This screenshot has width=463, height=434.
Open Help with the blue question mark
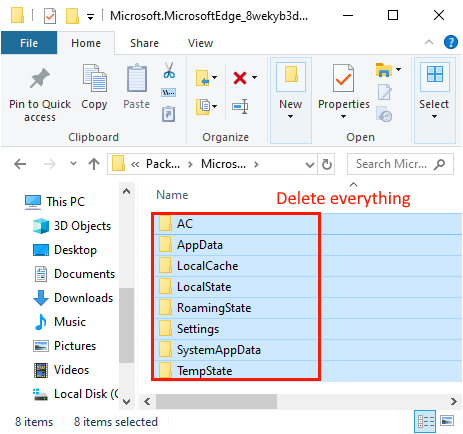coord(450,42)
